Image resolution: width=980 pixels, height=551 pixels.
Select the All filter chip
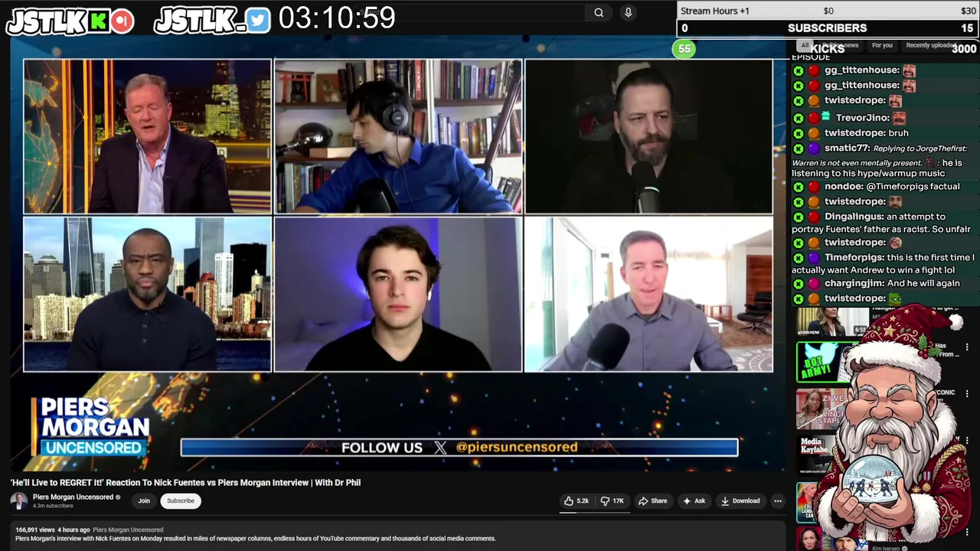pos(804,46)
